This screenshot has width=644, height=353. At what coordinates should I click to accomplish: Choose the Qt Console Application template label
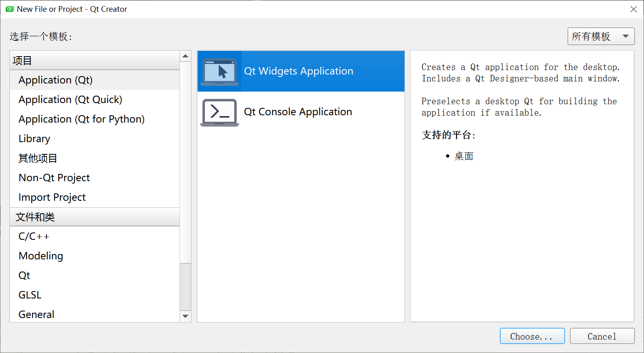(x=298, y=112)
